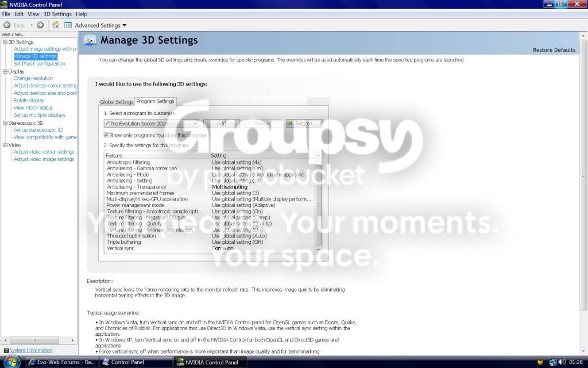Select Adjust image settings with preview
588x368 pixels.
[45, 49]
